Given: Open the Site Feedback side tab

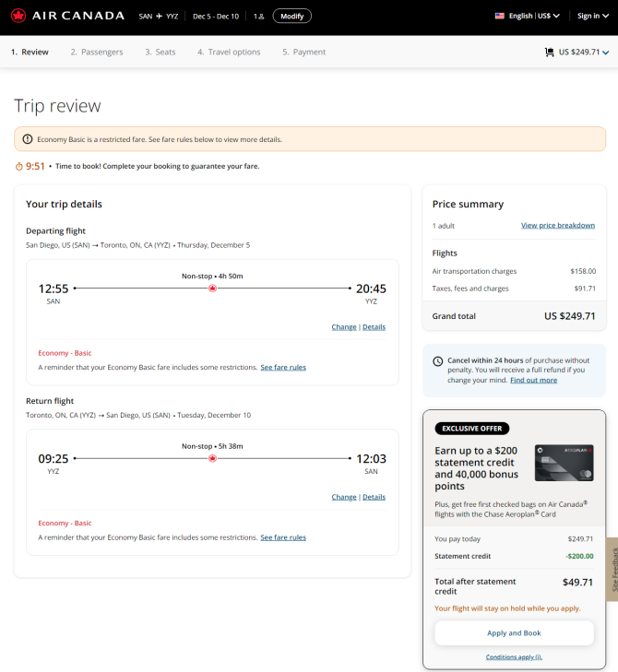Looking at the screenshot, I should [612, 569].
